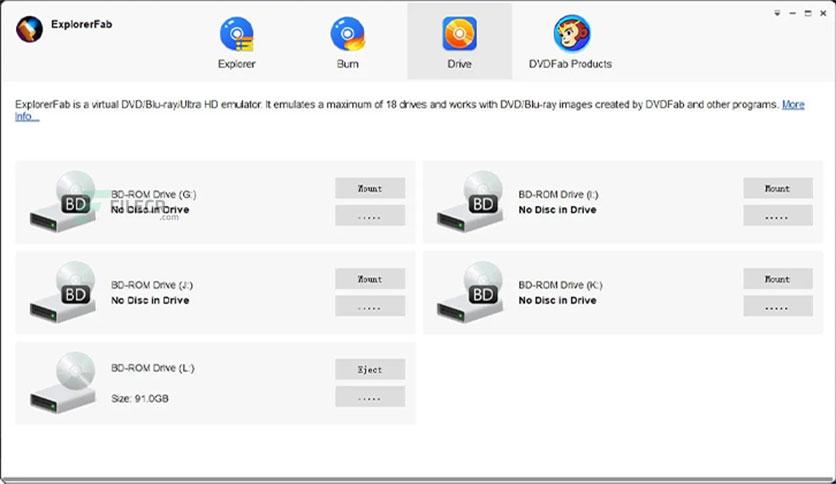Select the BD-ROM Drive (I:) label
836x484 pixels.
[558, 195]
